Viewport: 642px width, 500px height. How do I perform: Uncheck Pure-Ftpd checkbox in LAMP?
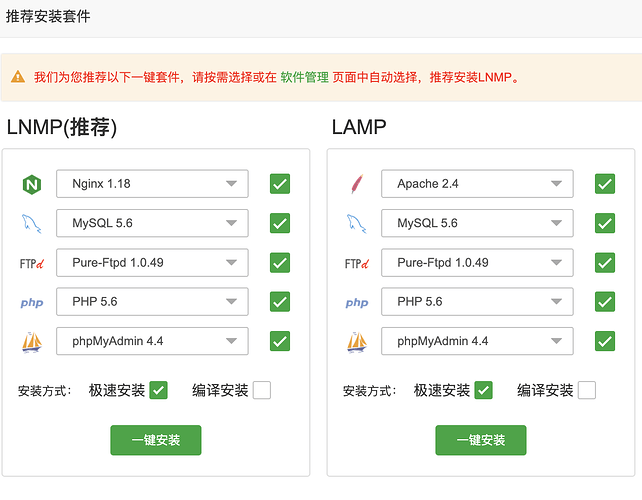(605, 262)
